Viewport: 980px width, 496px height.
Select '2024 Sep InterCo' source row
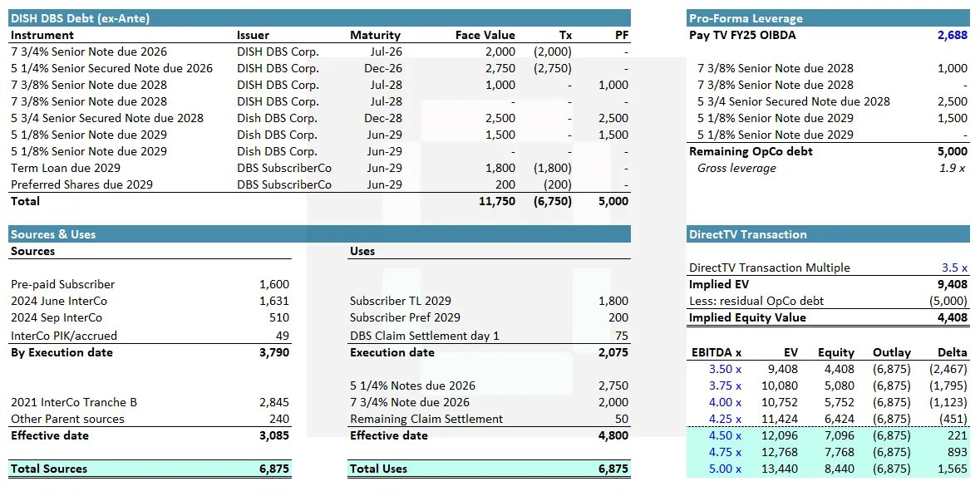click(150, 317)
